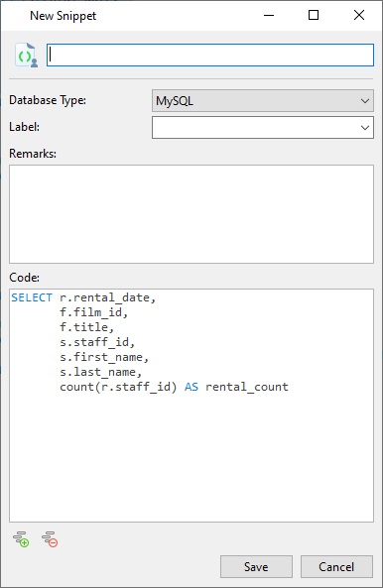Minimize the New Snippet window
Image resolution: width=383 pixels, height=588 pixels.
point(269,16)
